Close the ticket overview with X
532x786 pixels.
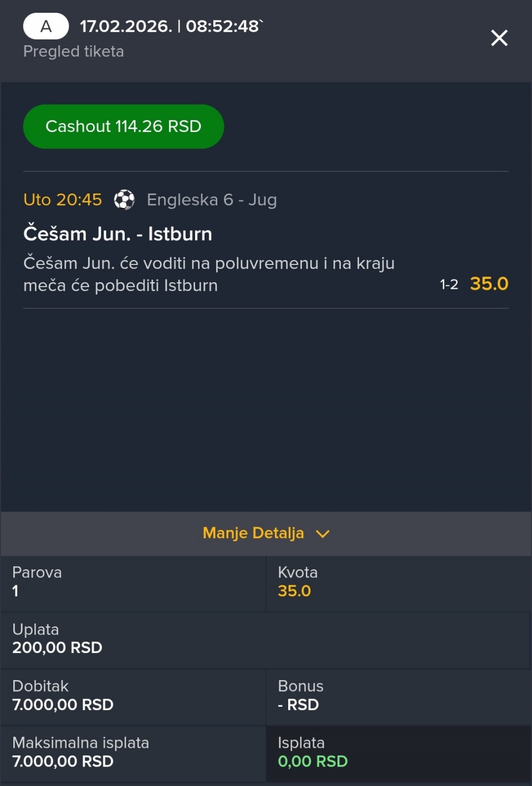(499, 38)
